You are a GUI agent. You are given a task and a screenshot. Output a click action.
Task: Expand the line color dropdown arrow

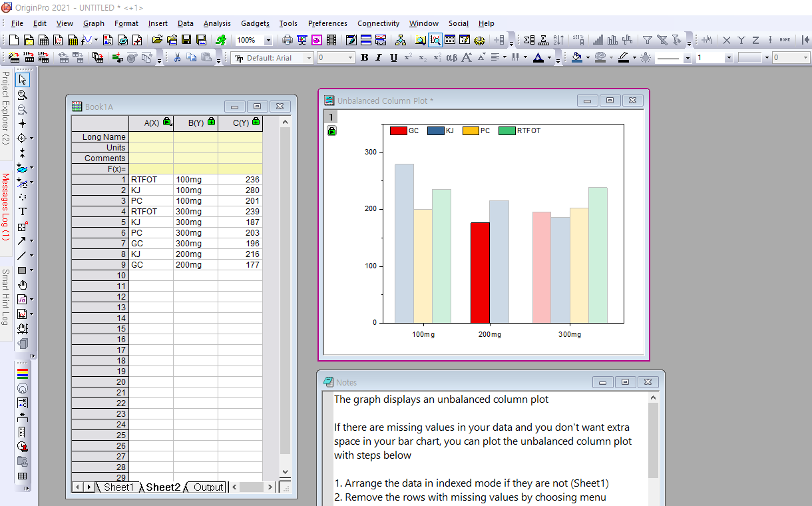click(634, 58)
